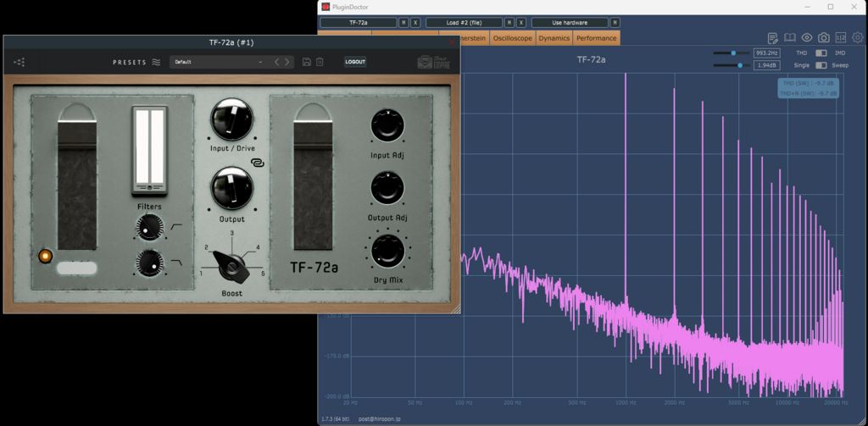This screenshot has height=426, width=868.
Task: Click Boost position 5 label
Action: [263, 274]
